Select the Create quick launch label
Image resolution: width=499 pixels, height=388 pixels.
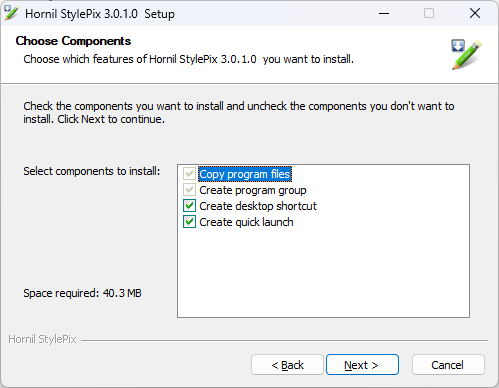click(246, 222)
